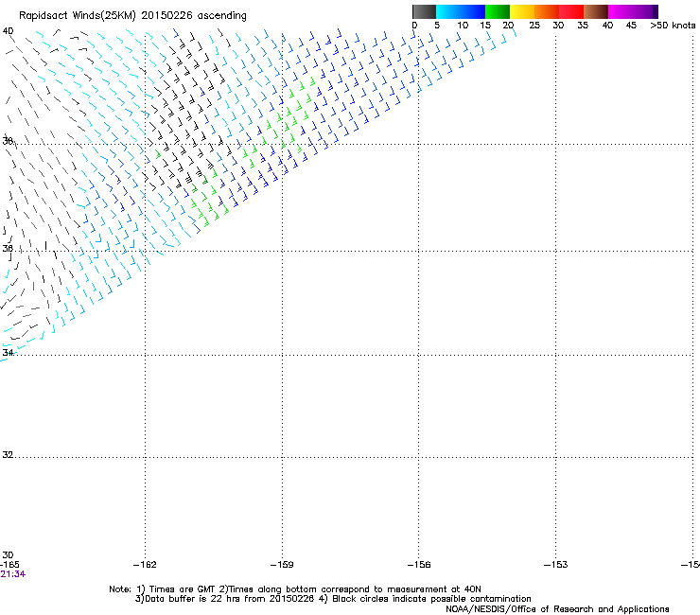The width and height of the screenshot is (700, 615).
Task: Pick the brown 35-40 knots legend swatch
Action: click(596, 11)
